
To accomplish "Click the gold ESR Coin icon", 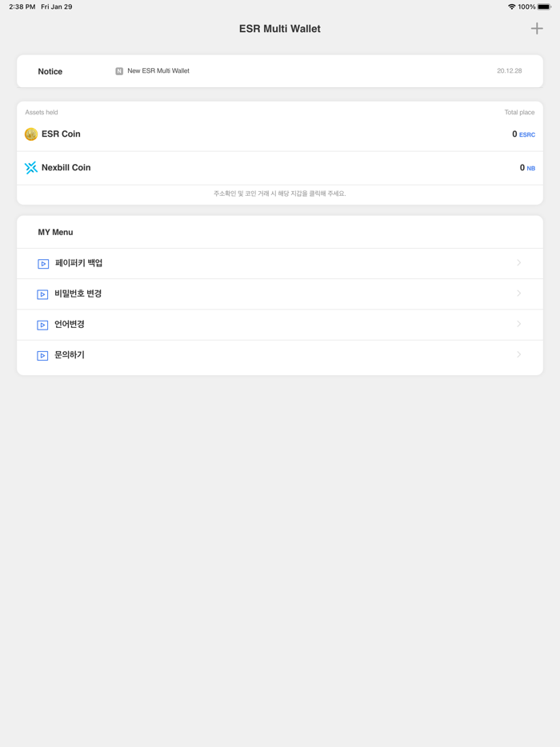I will coord(30,134).
